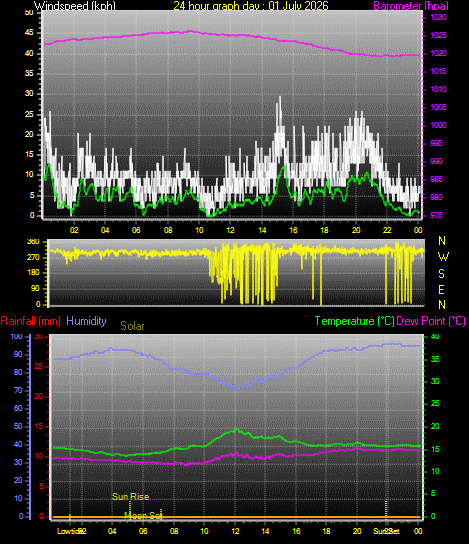Screen dimensions: 469x544
Task: Click the 995 barometer axis value
Action: coord(436,143)
